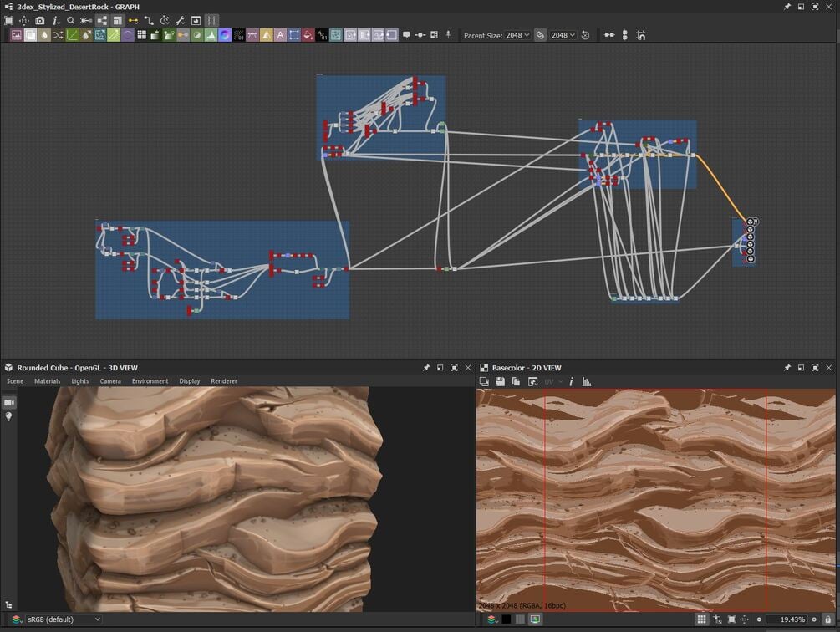The height and width of the screenshot is (632, 840).
Task: Save the 2D view image with floppy icon
Action: (x=500, y=381)
